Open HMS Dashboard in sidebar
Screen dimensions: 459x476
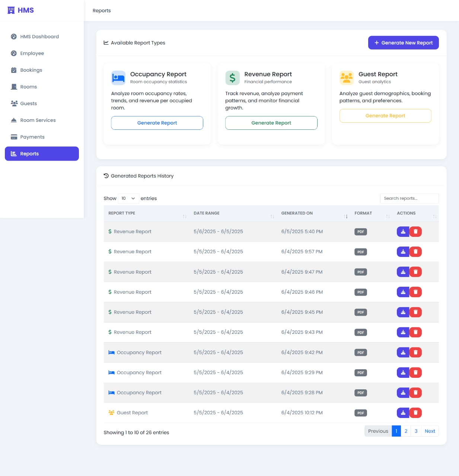pyautogui.click(x=42, y=36)
